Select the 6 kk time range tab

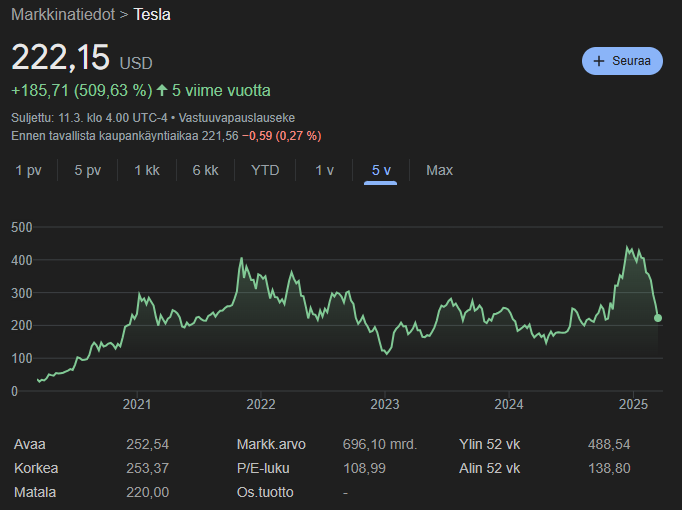pos(205,170)
